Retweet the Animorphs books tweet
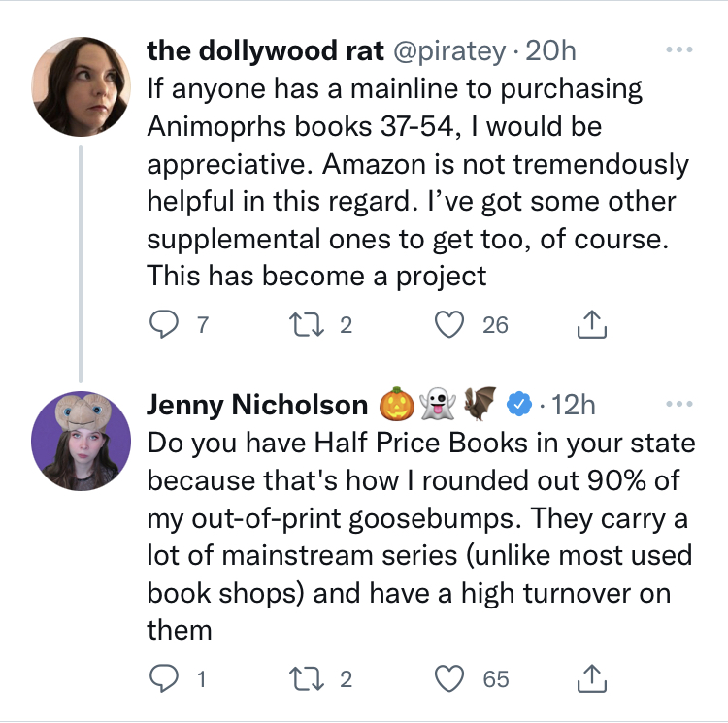The width and height of the screenshot is (728, 723). point(307,324)
